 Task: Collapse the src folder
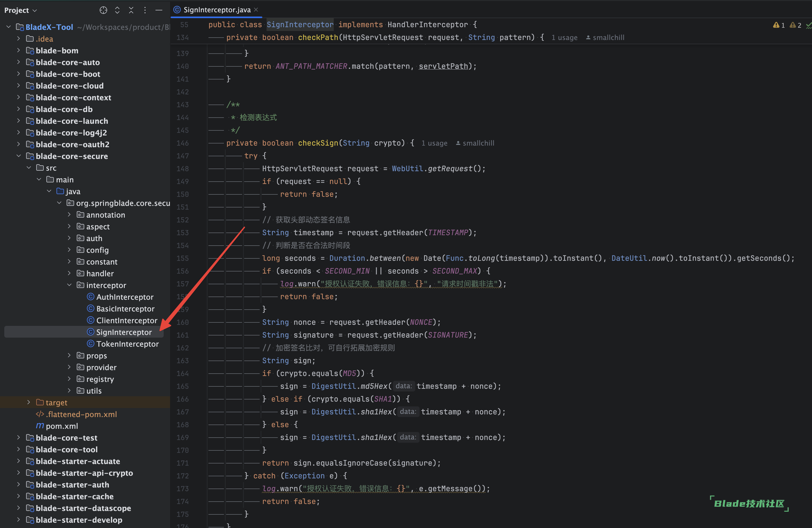click(29, 167)
